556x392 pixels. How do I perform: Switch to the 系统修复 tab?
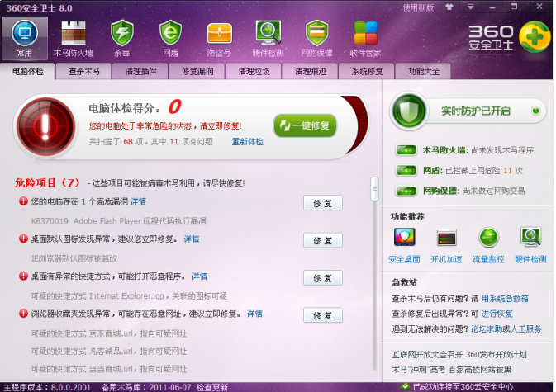[x=367, y=71]
